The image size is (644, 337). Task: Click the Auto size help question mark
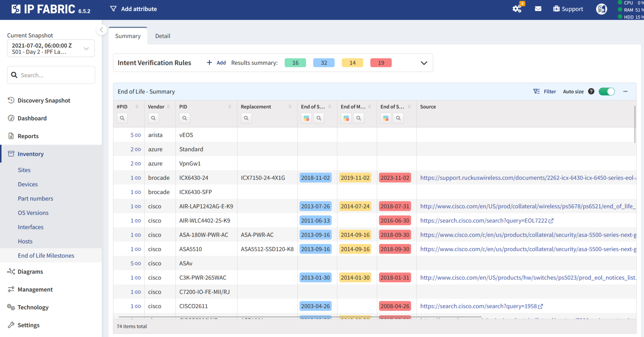click(x=591, y=91)
